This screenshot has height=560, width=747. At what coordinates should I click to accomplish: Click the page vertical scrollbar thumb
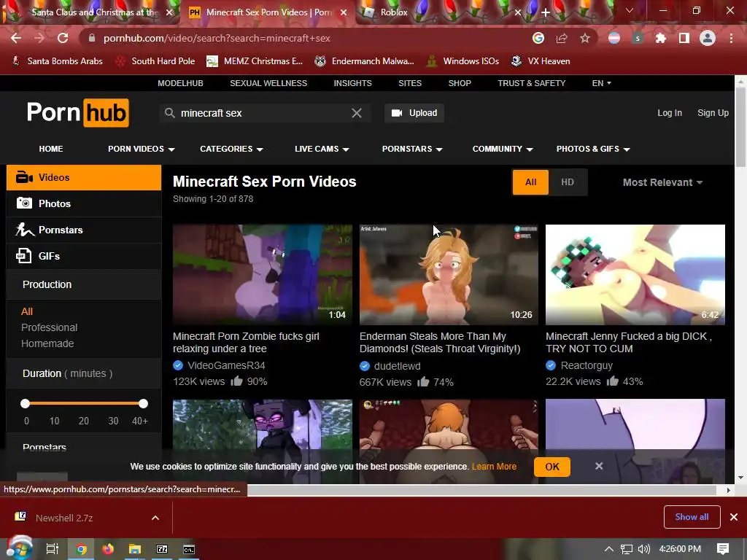click(740, 128)
